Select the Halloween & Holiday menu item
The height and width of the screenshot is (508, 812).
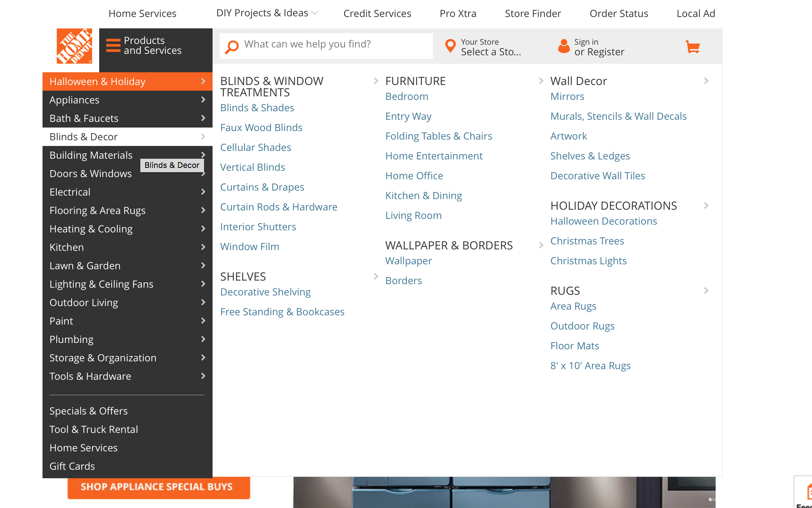click(x=97, y=81)
